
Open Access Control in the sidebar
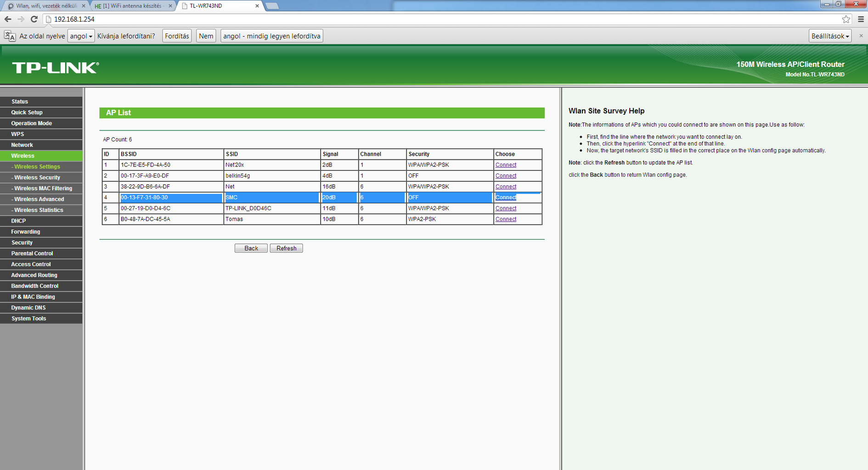[41, 264]
